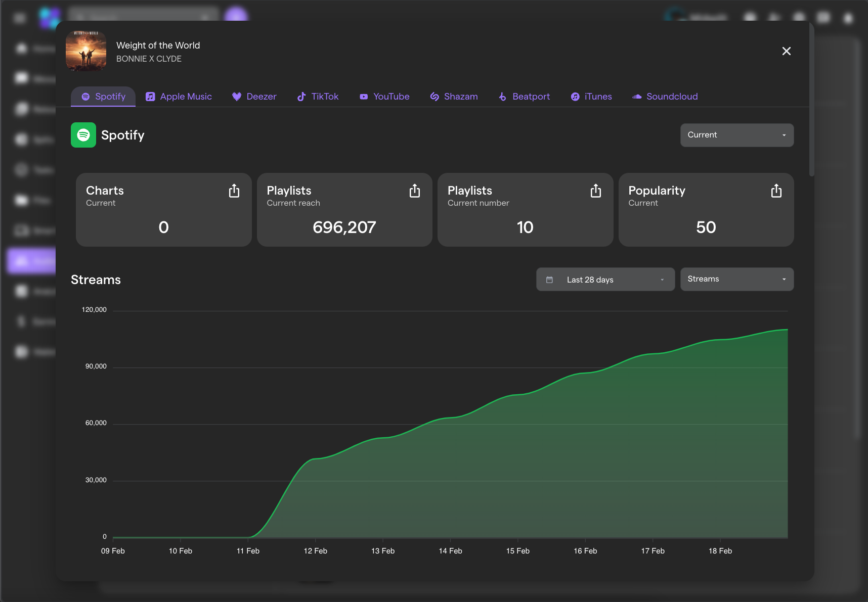868x602 pixels.
Task: Click the blurred search bar in background window
Action: (143, 14)
